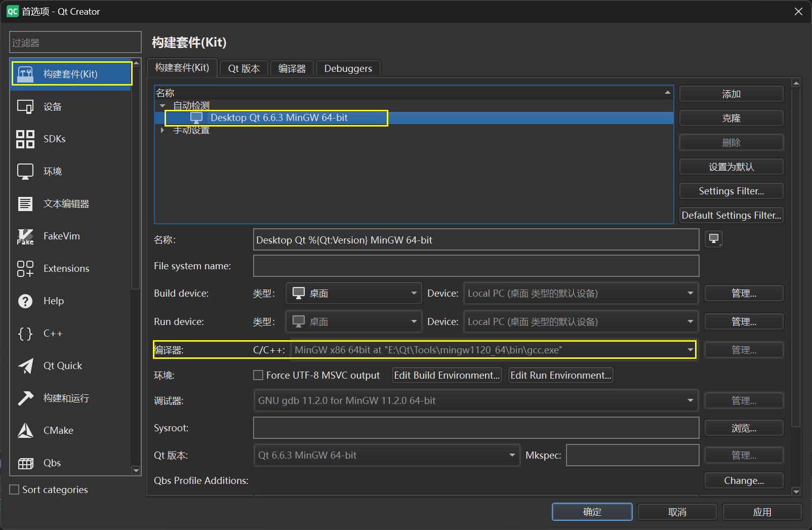Click the Mkspec input field
This screenshot has width=812, height=530.
click(633, 455)
